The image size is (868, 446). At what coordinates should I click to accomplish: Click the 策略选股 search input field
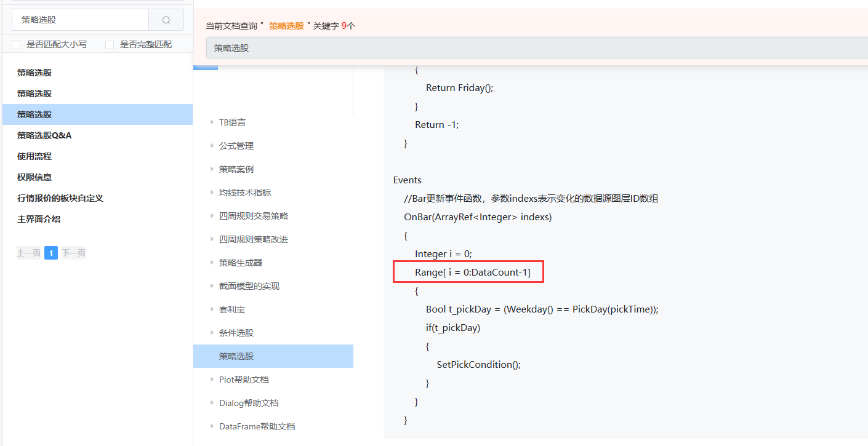tap(80, 20)
